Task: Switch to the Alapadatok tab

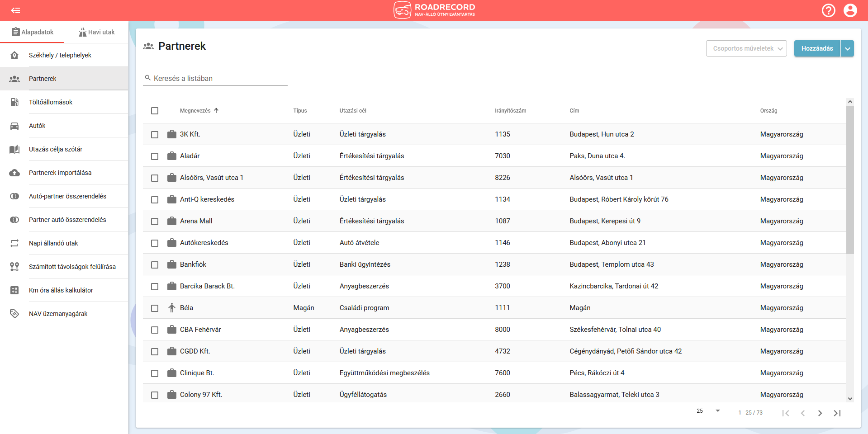Action: 32,32
